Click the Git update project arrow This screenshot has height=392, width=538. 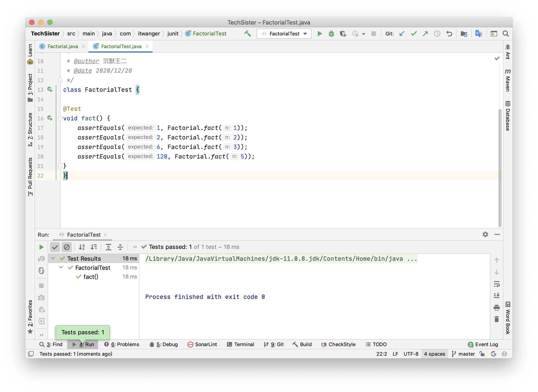coord(402,34)
